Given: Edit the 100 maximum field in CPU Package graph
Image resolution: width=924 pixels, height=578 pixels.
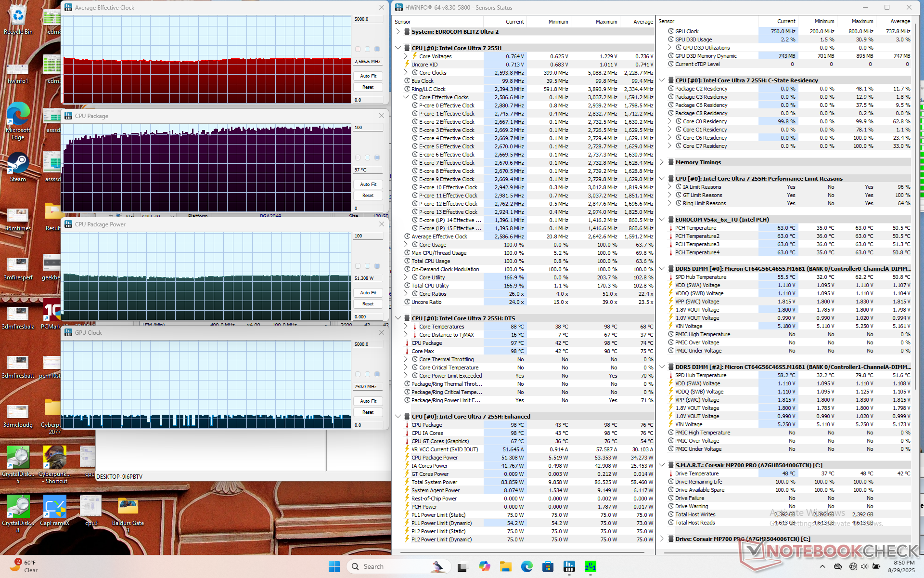Looking at the screenshot, I should [x=368, y=128].
